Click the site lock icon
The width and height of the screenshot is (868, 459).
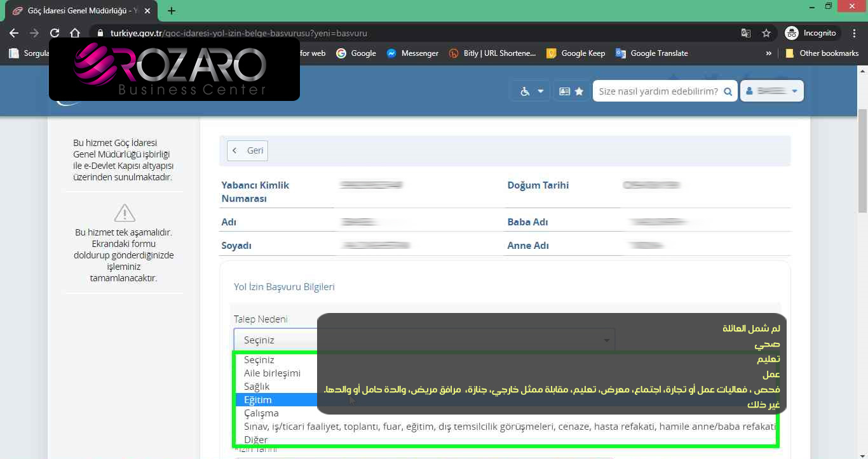(x=100, y=33)
